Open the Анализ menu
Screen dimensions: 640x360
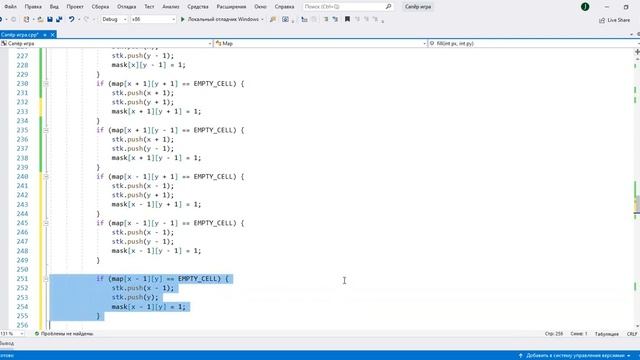[x=171, y=7]
